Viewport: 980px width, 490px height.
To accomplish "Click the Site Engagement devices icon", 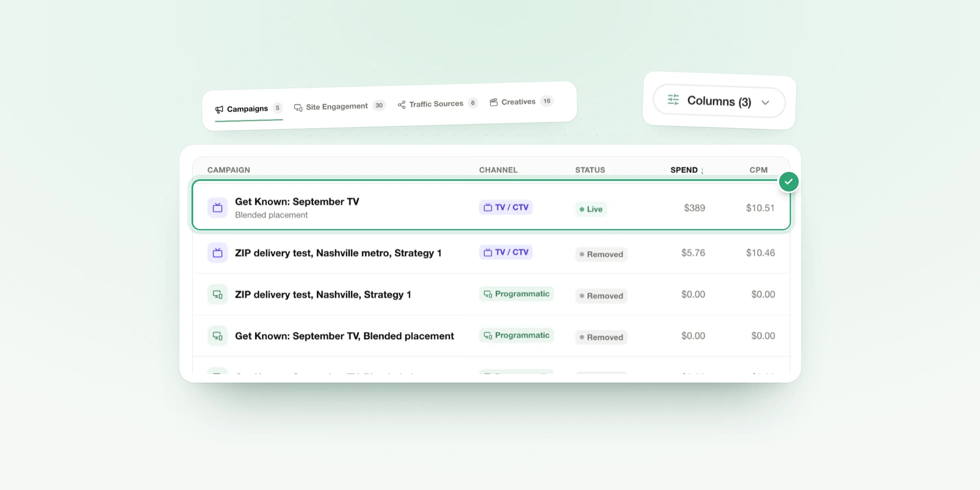I will click(x=298, y=107).
